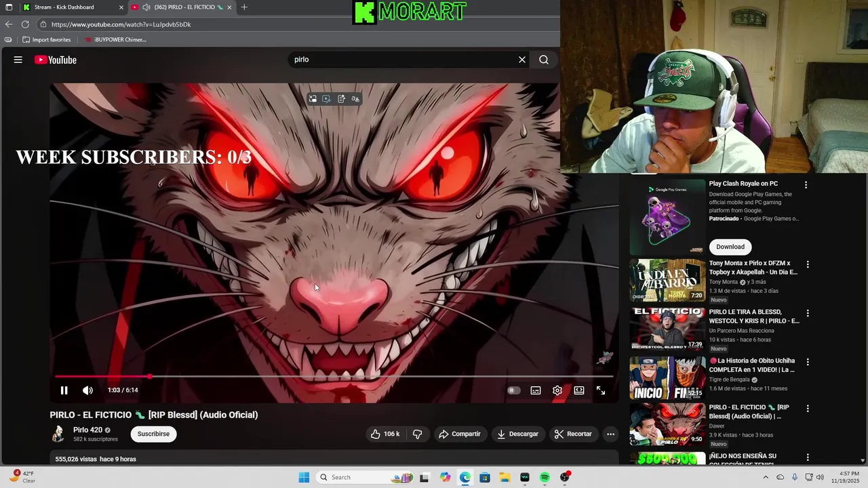The image size is (868, 488).
Task: Open the 17:39 'El Ficticio' reaction thumbnail
Action: 667,329
